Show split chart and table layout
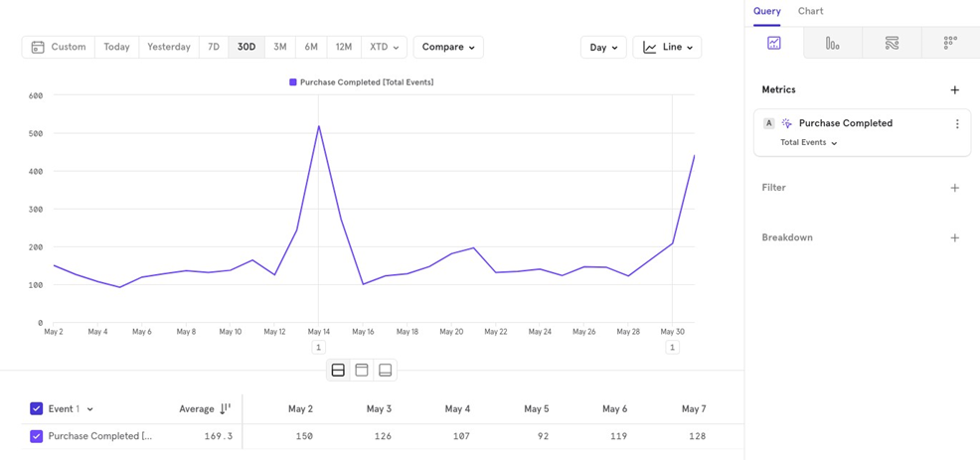Image resolution: width=980 pixels, height=460 pixels. 338,371
